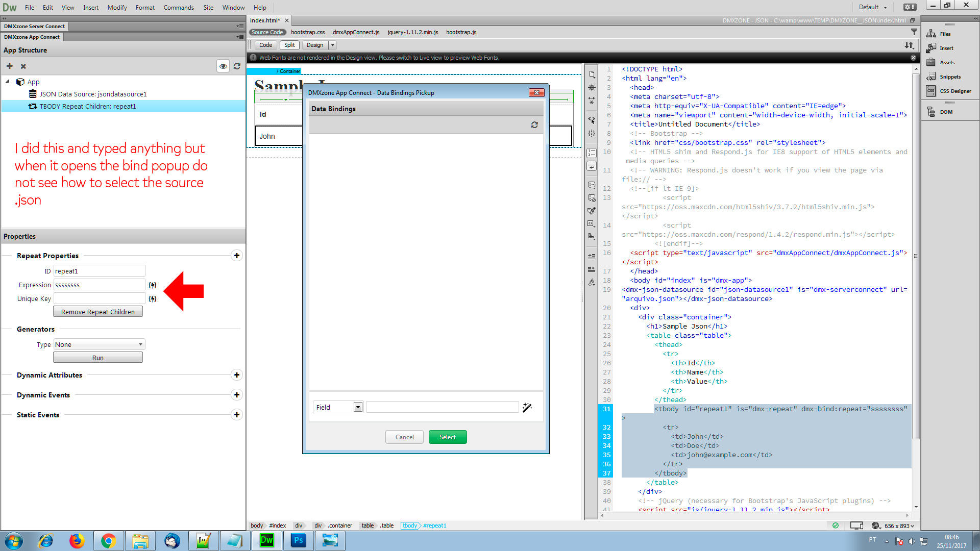Image resolution: width=980 pixels, height=551 pixels.
Task: Toggle the eye visibility icon in App Structure
Action: click(223, 66)
